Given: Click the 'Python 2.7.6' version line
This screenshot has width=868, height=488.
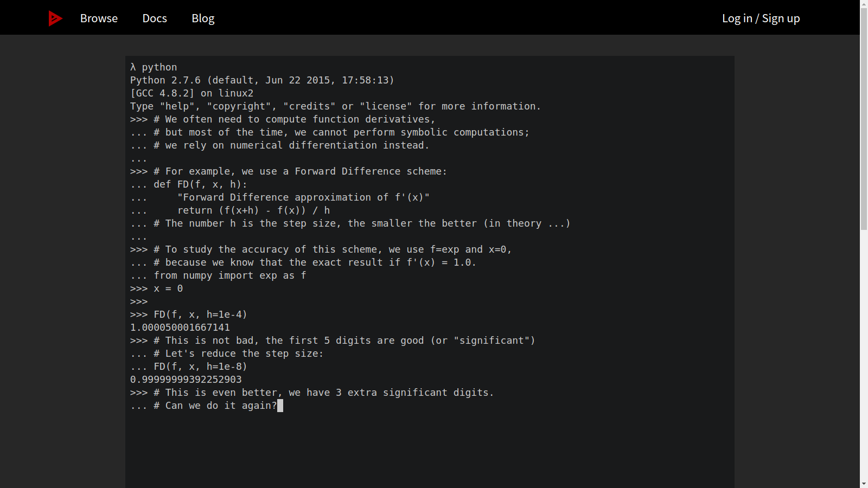Looking at the screenshot, I should click(262, 80).
